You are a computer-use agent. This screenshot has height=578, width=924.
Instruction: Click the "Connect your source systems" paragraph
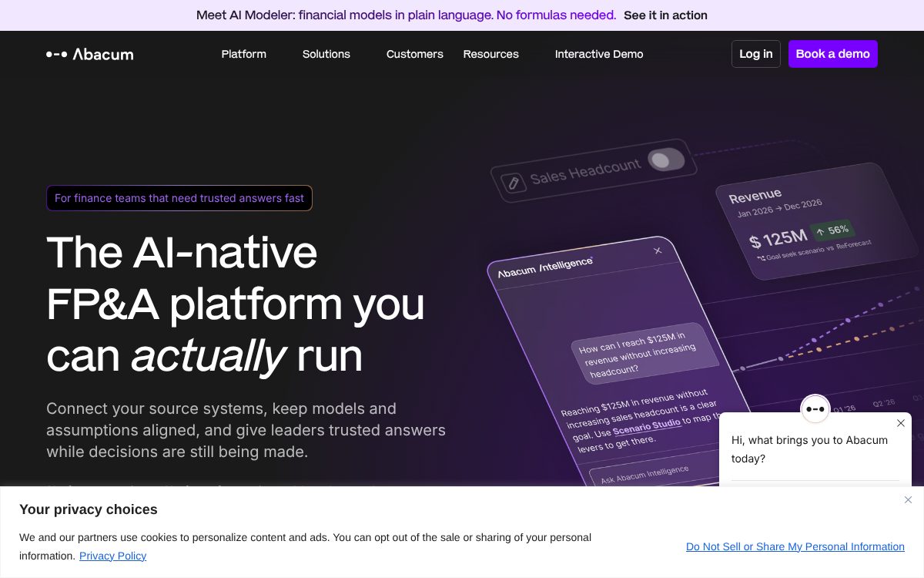246,430
